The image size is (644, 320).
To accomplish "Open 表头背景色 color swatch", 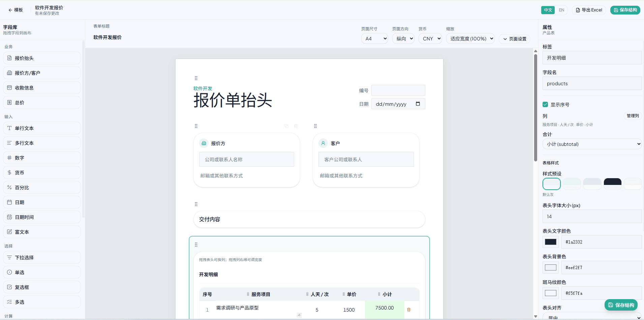I will click(551, 267).
